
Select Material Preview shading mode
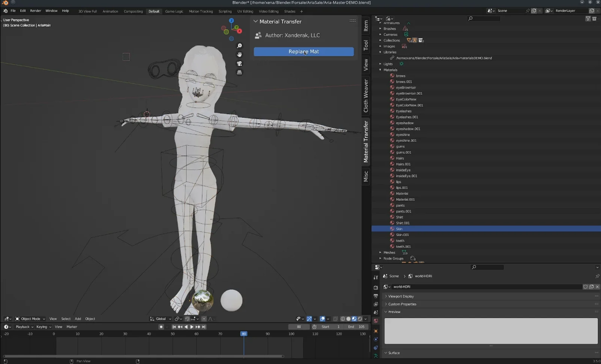354,319
